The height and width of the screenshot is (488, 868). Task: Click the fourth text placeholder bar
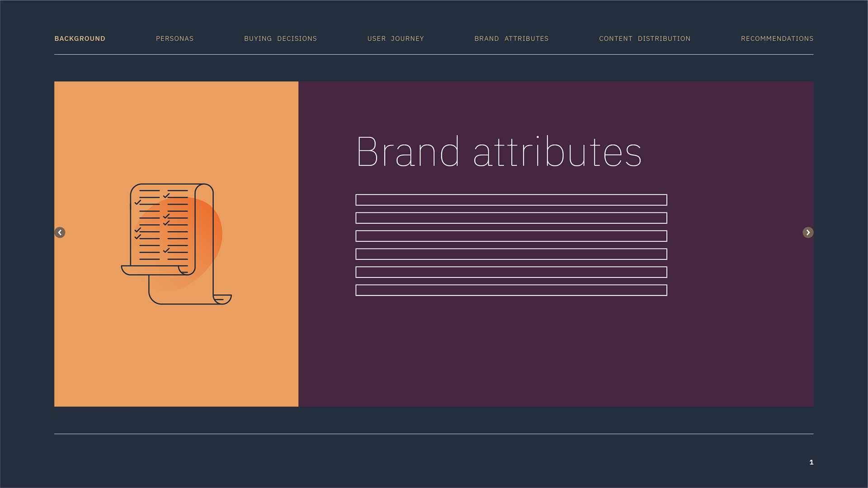point(511,254)
